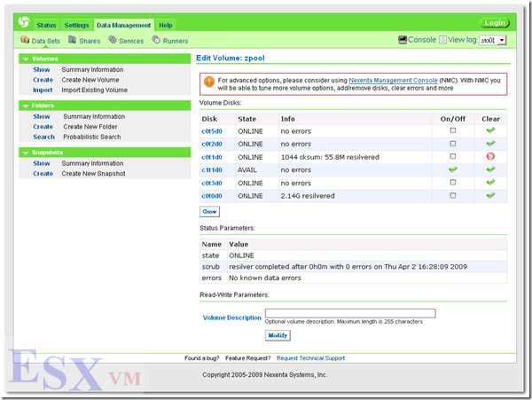
Task: Click Create under Volumes
Action: pos(43,80)
